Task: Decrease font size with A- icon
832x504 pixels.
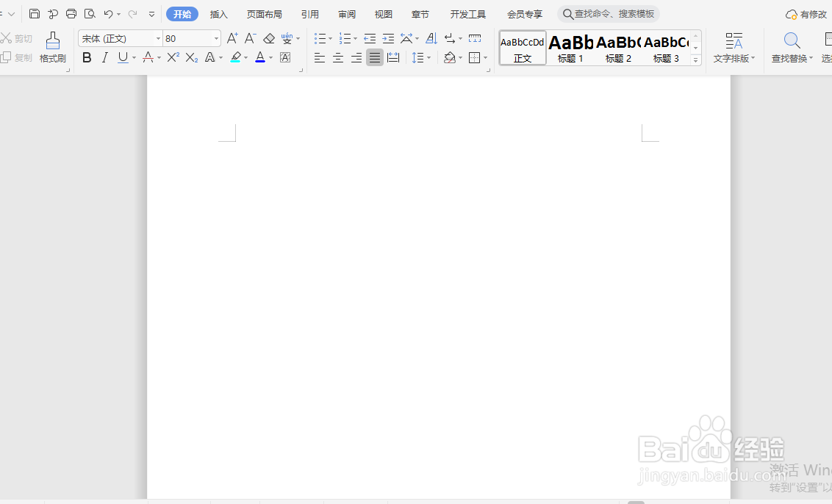Action: 251,38
